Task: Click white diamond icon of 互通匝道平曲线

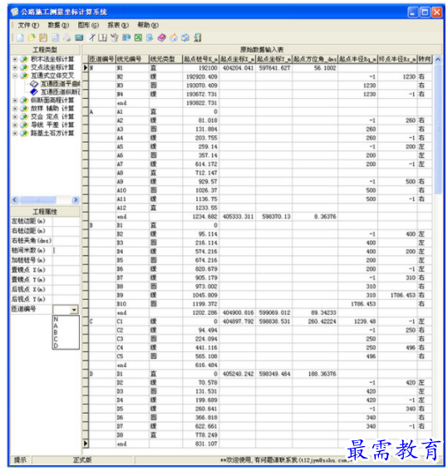Action: pyautogui.click(x=34, y=84)
